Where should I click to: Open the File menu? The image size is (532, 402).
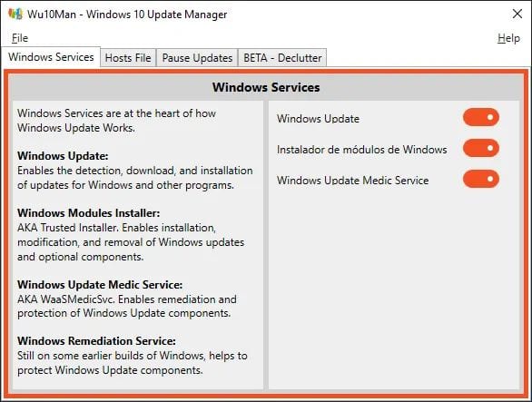click(20, 38)
